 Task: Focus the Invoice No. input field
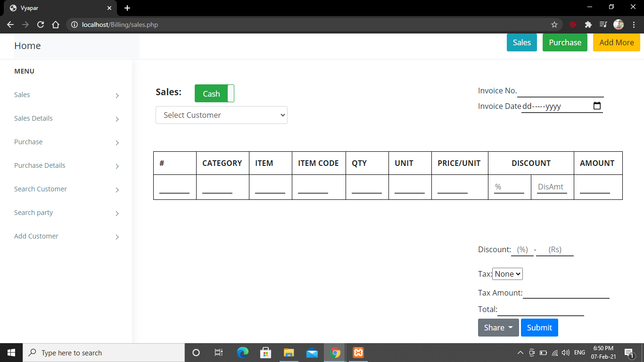[561, 91]
